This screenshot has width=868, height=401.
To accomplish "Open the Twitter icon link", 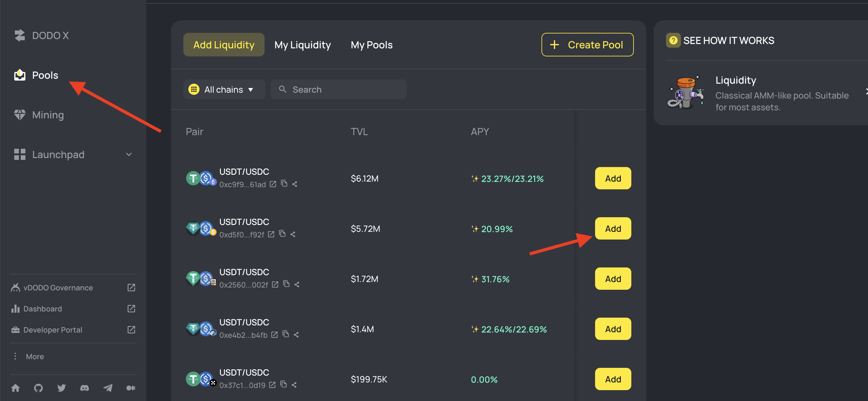I will (x=61, y=388).
